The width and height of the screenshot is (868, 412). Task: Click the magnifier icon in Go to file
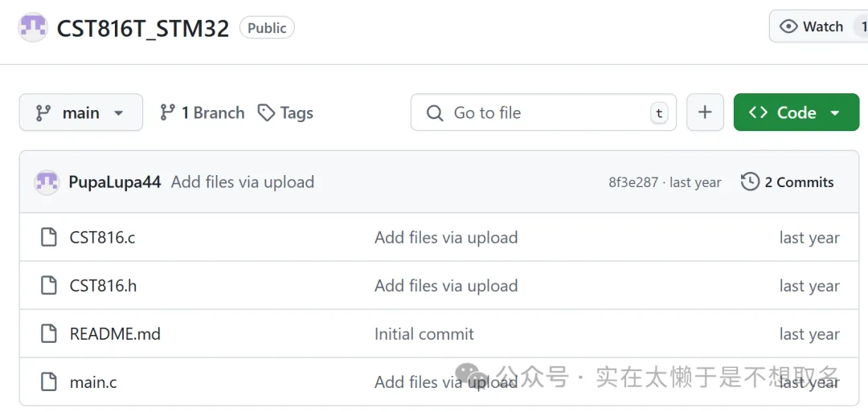pos(435,113)
